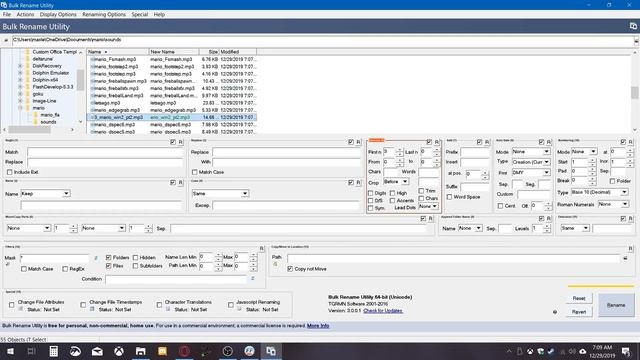Click the Revert button

click(x=579, y=312)
